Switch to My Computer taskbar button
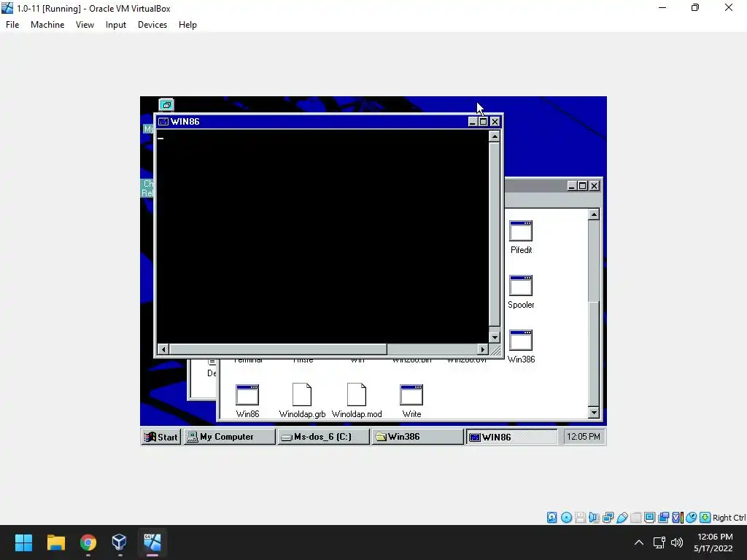Image resolution: width=747 pixels, height=560 pixels. pyautogui.click(x=230, y=437)
